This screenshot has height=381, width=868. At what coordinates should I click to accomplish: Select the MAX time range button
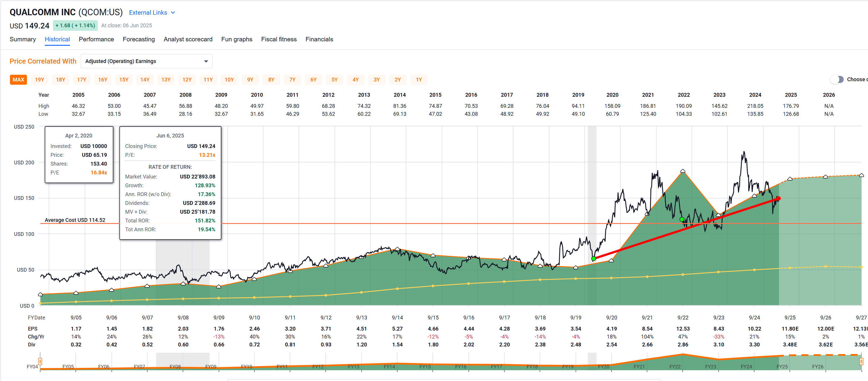pos(18,80)
